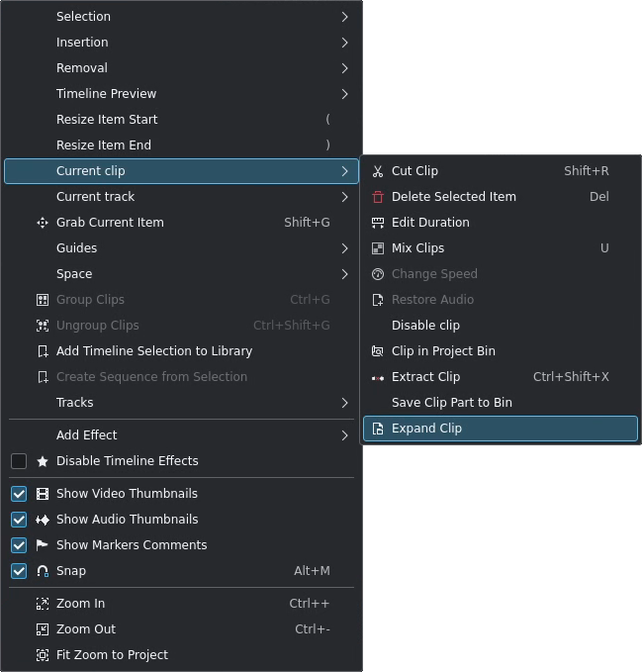Viewport: 642px width, 672px height.
Task: Open the Guides submenu chevron
Action: point(345,248)
